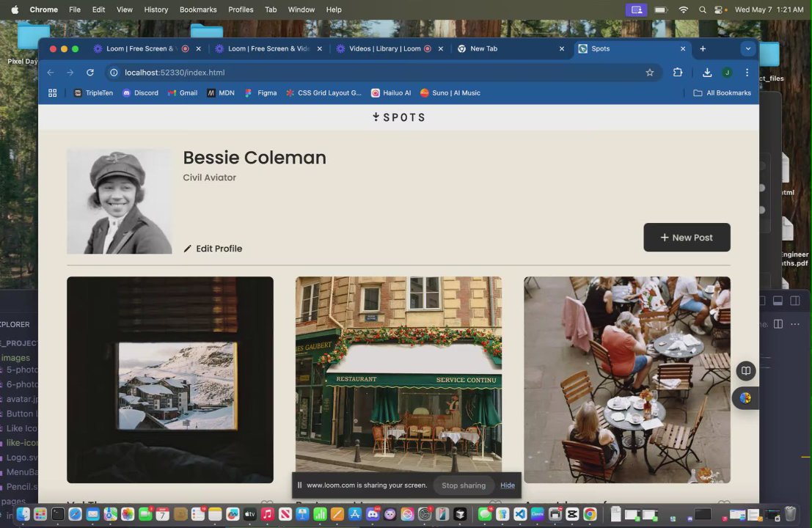Viewport: 812px width, 528px height.
Task: Open the All Bookmarks folder
Action: pyautogui.click(x=722, y=93)
